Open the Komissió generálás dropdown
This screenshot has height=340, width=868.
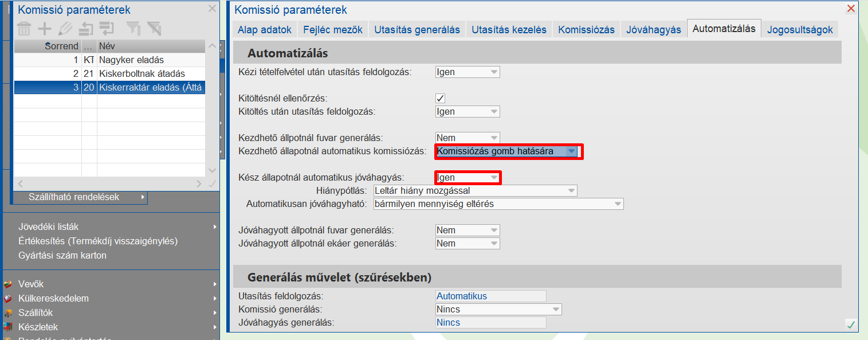[x=498, y=310]
